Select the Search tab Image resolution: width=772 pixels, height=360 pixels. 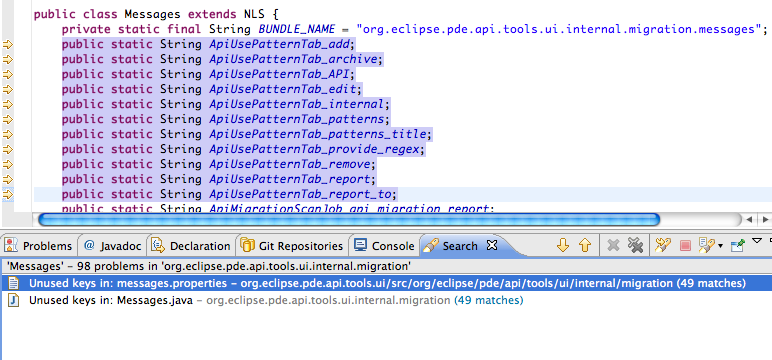(460, 246)
